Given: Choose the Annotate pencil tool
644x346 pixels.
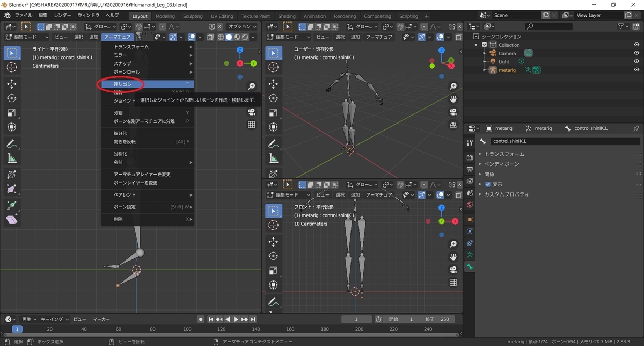Looking at the screenshot, I should pyautogui.click(x=12, y=143).
